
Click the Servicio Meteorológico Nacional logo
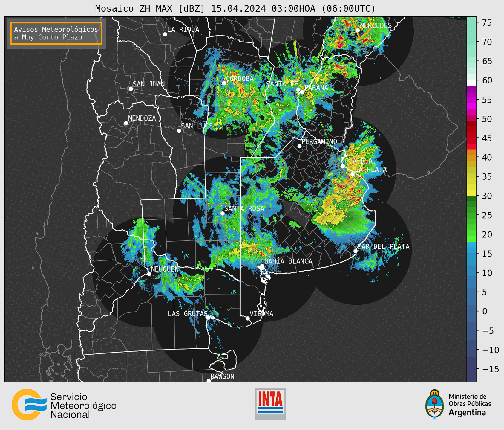64,405
